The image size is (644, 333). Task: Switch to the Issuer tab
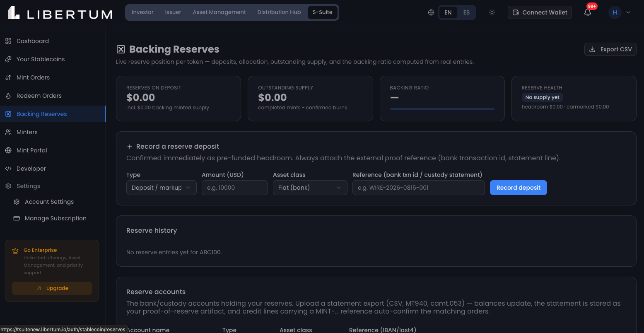(173, 12)
